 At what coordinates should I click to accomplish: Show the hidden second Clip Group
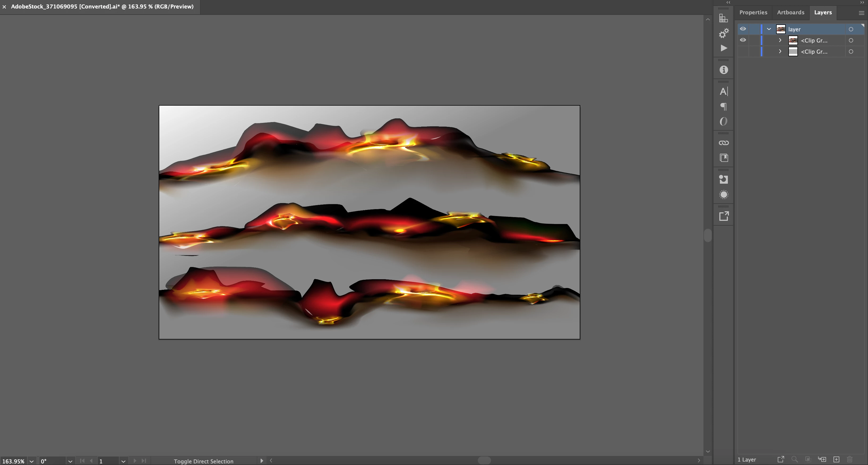(743, 51)
